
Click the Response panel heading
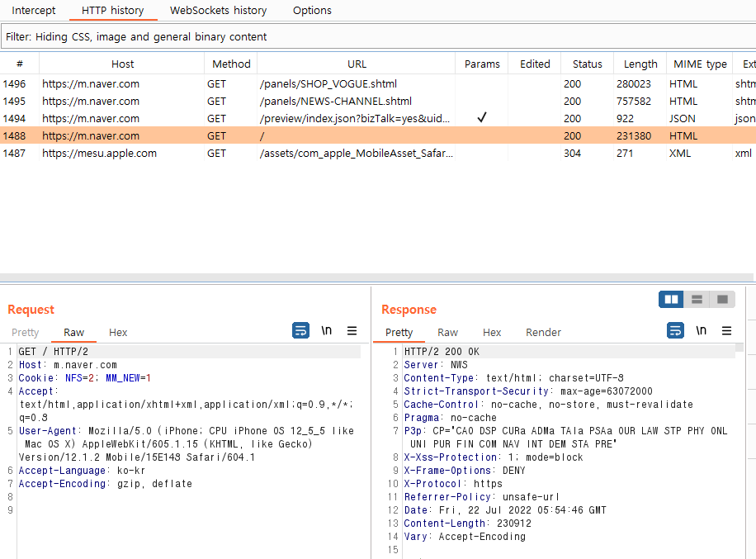409,310
